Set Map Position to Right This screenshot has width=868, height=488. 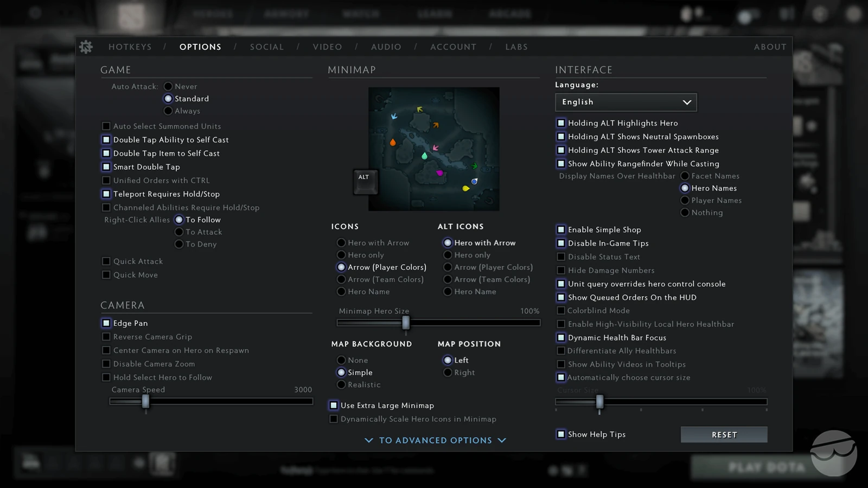[448, 373]
